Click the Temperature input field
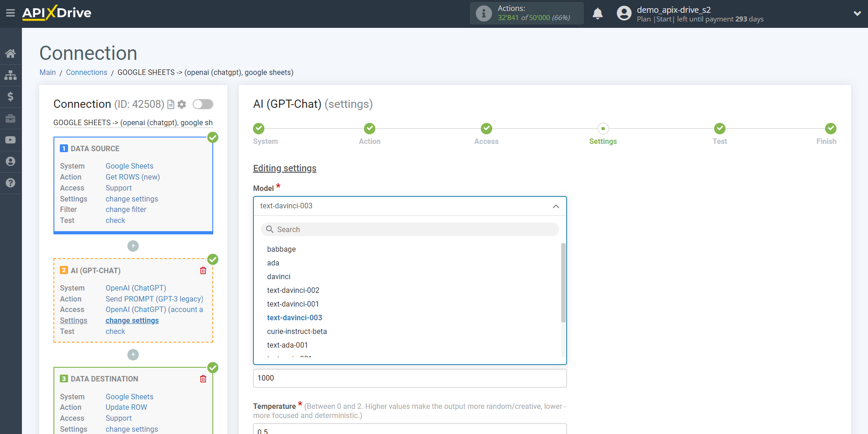Image resolution: width=868 pixels, height=434 pixels. 410,429
